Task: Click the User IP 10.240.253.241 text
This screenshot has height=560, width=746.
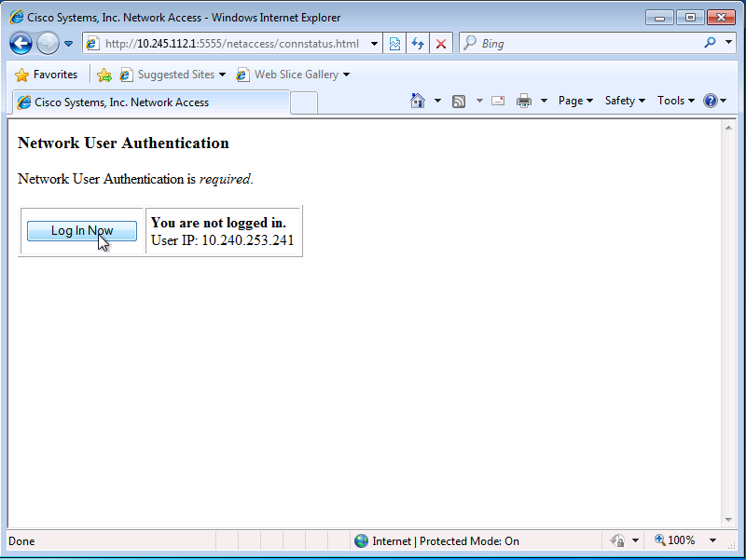Action: pos(222,240)
